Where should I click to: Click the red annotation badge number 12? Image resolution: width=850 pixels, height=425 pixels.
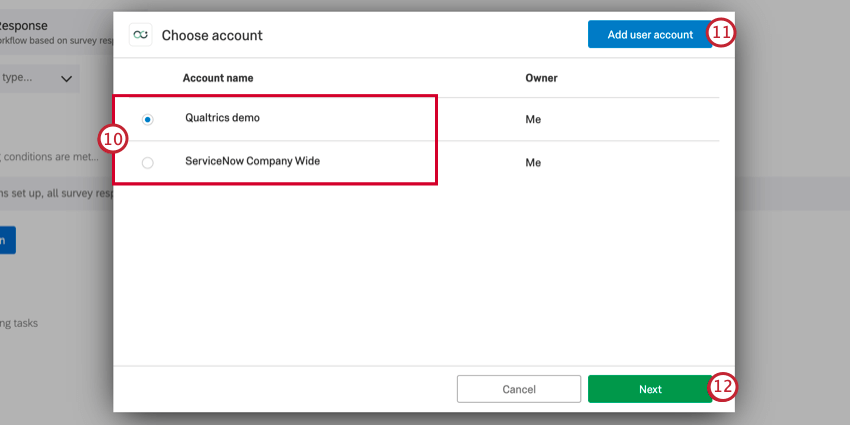point(723,387)
